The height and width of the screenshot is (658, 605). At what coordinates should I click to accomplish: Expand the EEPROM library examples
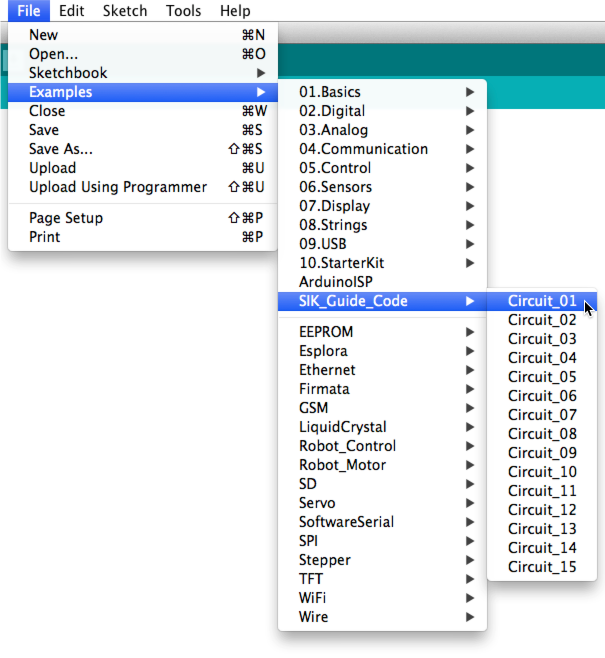[382, 332]
